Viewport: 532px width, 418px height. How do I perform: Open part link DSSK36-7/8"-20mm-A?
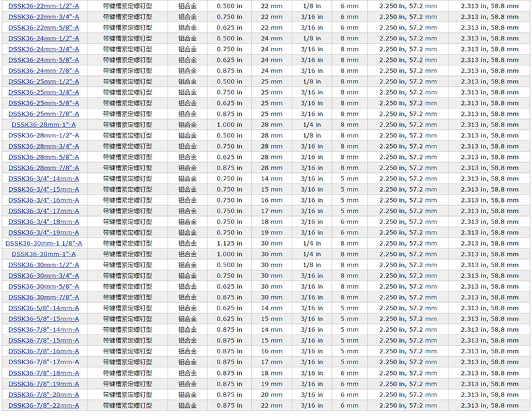[x=44, y=394]
